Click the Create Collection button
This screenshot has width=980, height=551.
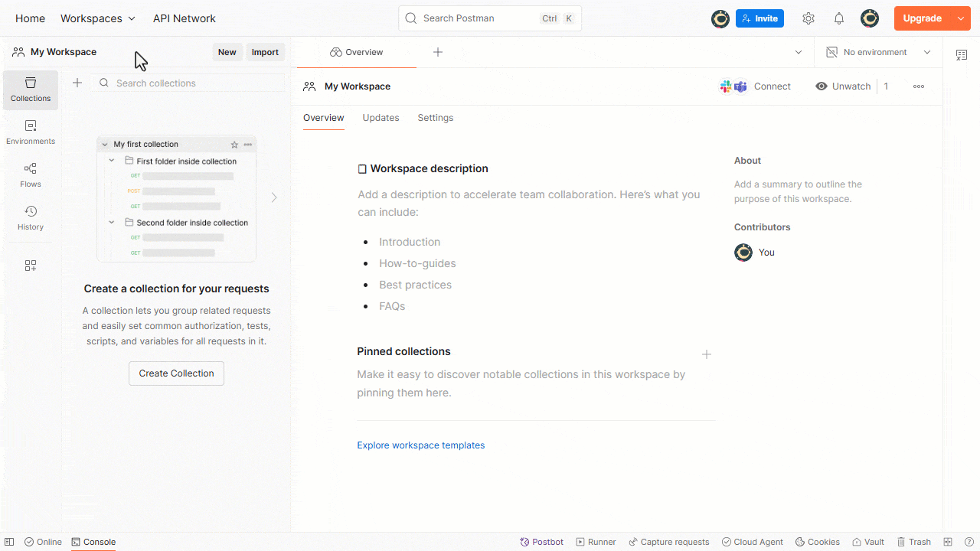(176, 373)
